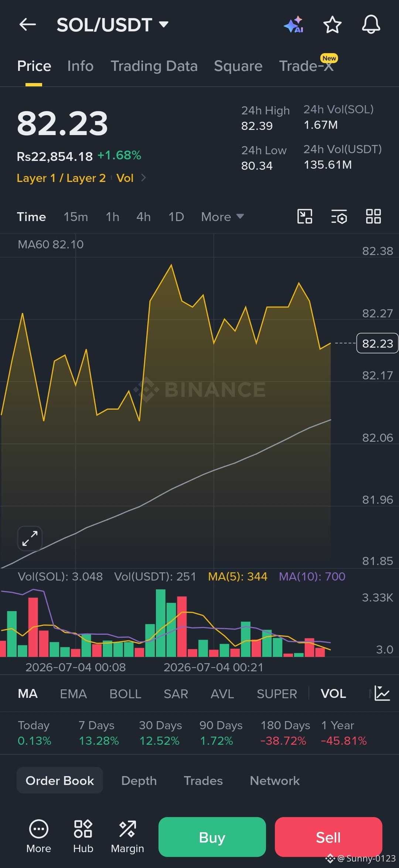Open the Square tab
The width and height of the screenshot is (399, 868).
coord(238,66)
